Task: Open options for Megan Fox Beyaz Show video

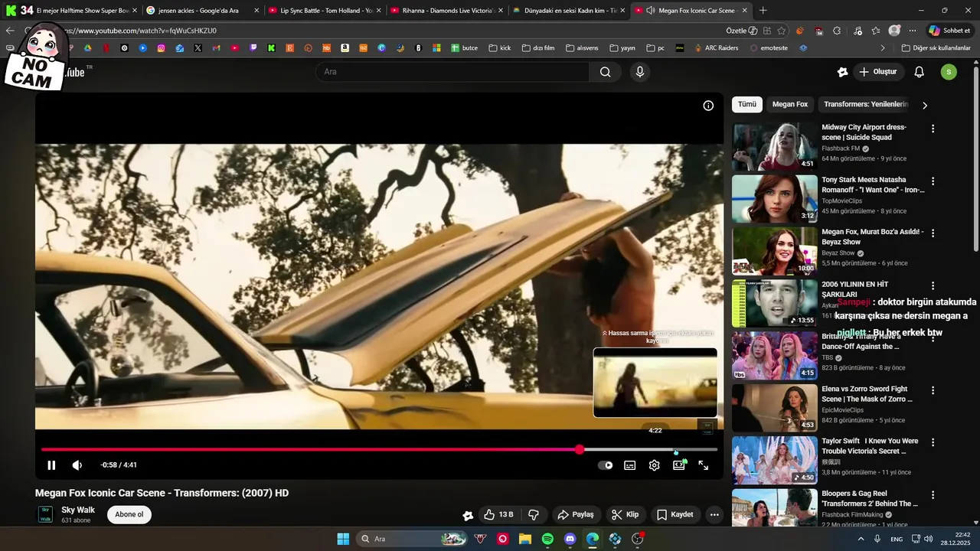Action: click(933, 233)
